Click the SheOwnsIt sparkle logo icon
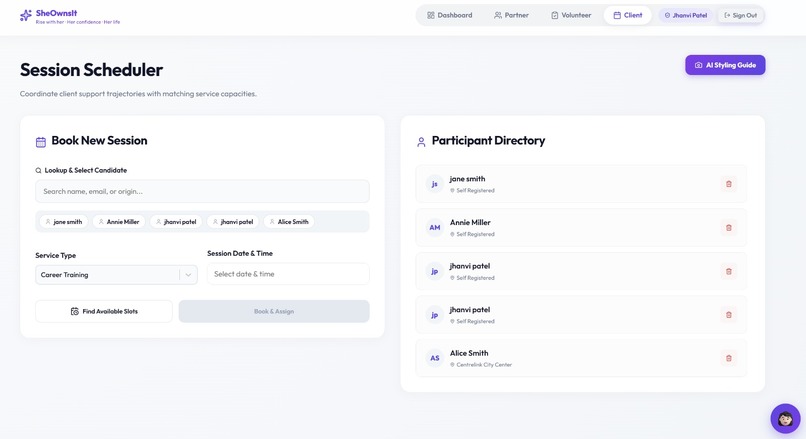Screen dimensions: 806x439 (x=26, y=15)
